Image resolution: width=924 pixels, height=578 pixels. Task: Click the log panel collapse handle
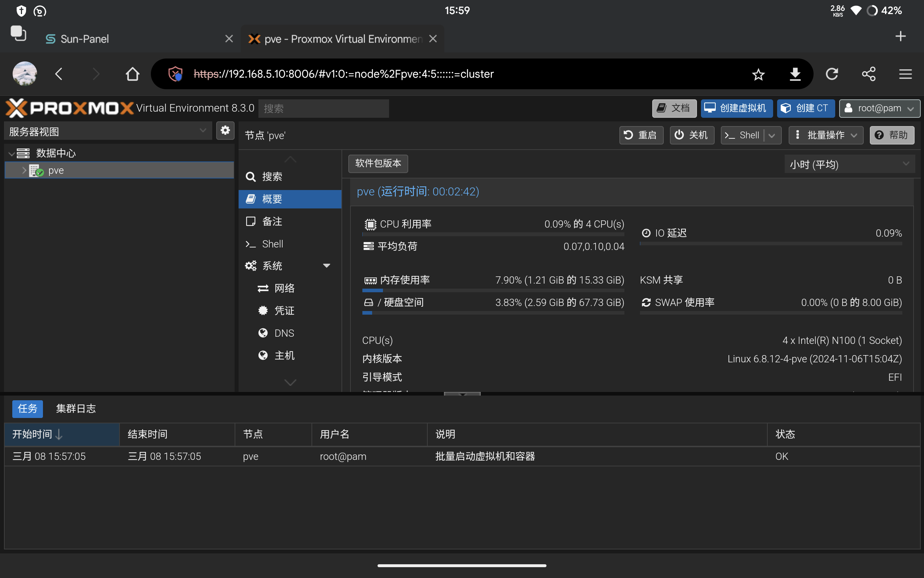[462, 394]
